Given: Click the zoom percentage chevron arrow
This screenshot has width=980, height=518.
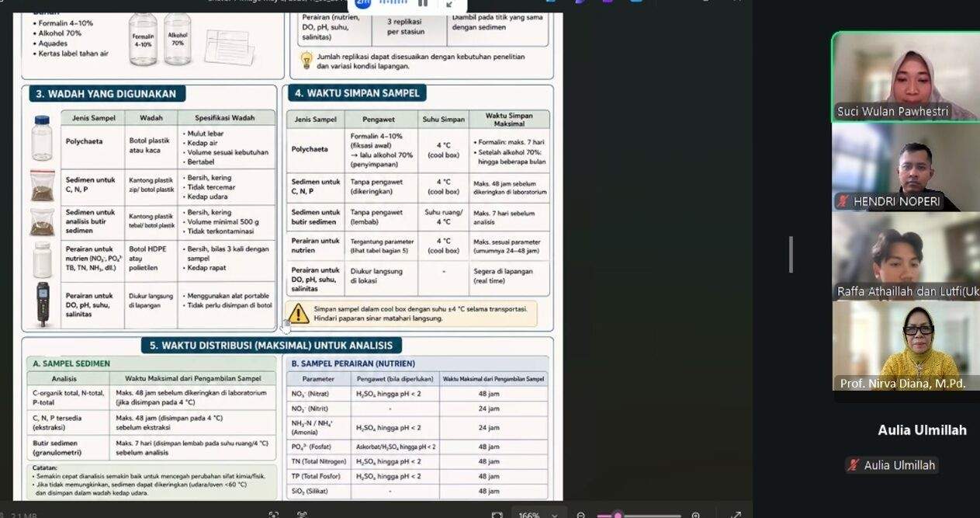Looking at the screenshot, I should tap(554, 515).
